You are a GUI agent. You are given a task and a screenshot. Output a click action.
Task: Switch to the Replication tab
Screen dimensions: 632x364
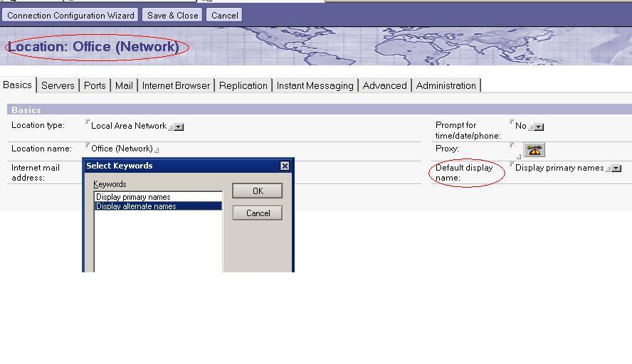(x=243, y=85)
